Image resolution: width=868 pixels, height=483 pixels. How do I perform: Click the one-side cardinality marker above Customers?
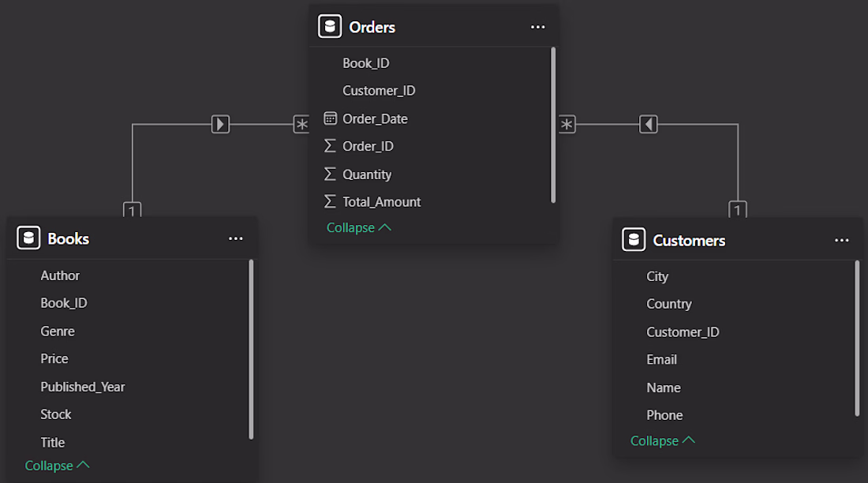(737, 209)
